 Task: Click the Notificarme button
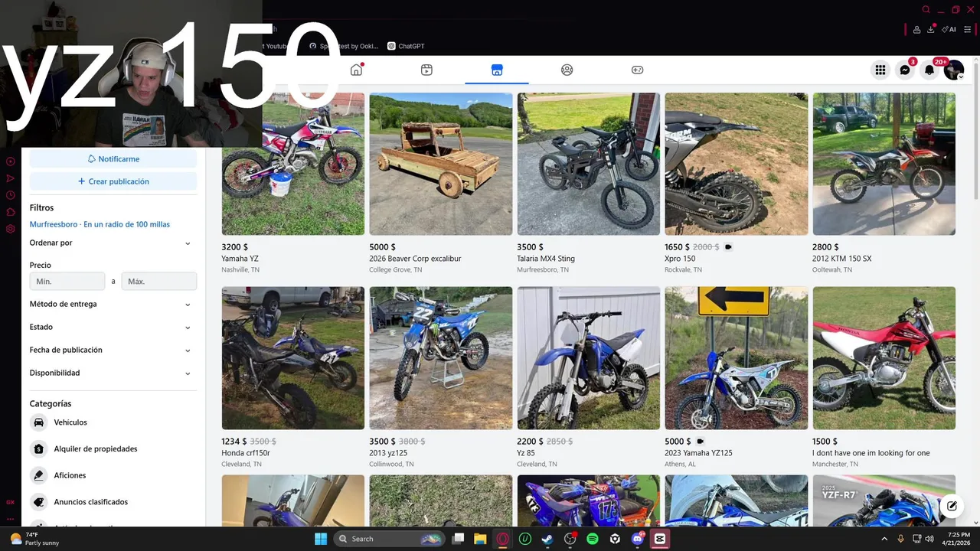click(113, 158)
